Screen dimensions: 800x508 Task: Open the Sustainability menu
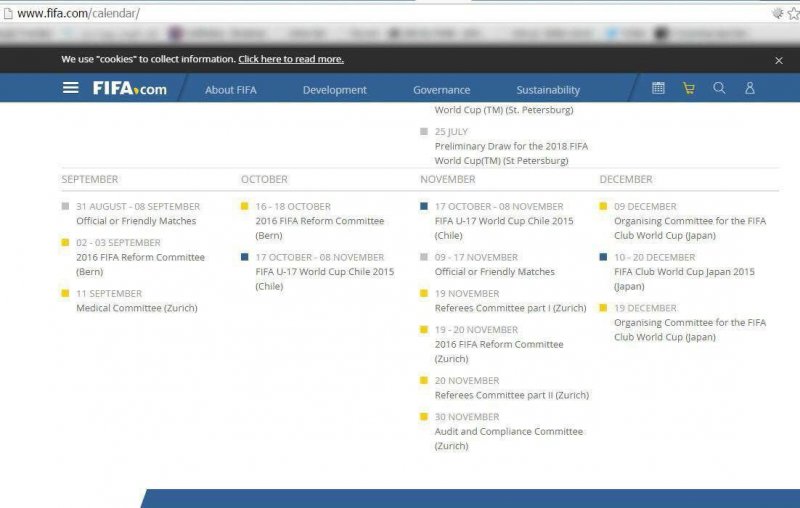click(548, 90)
